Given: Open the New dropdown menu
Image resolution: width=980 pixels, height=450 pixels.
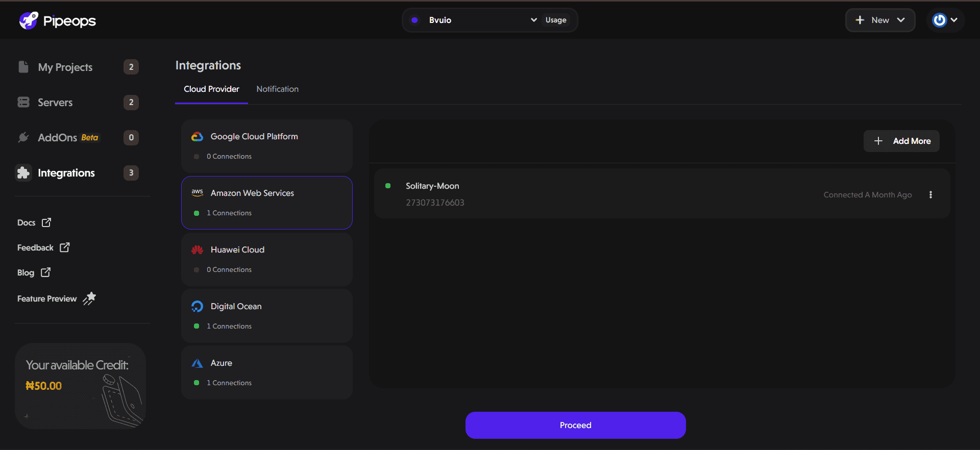Looking at the screenshot, I should pos(880,20).
